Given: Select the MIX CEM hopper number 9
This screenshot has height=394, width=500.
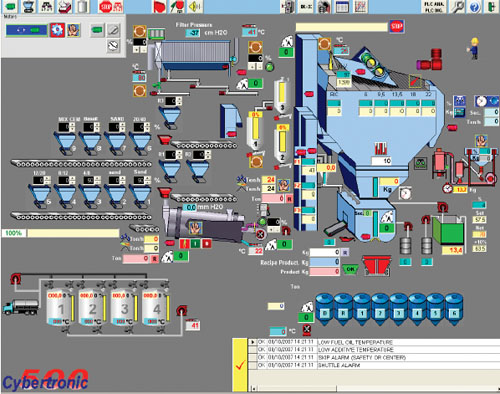Looking at the screenshot, I should tap(66, 144).
